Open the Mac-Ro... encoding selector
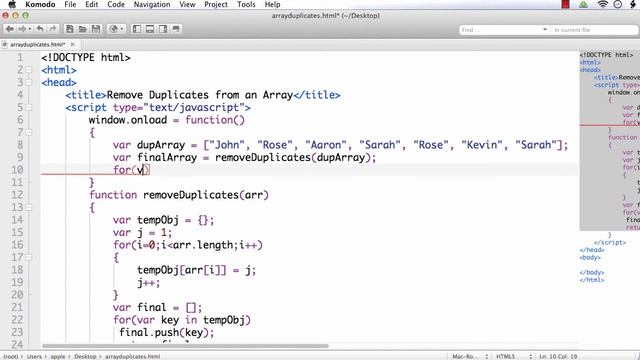Viewport: 640px width, 360px height. 470,356
